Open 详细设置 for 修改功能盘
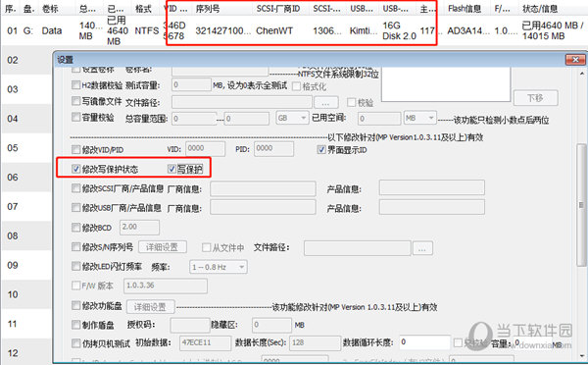The width and height of the screenshot is (588, 365). (x=150, y=307)
